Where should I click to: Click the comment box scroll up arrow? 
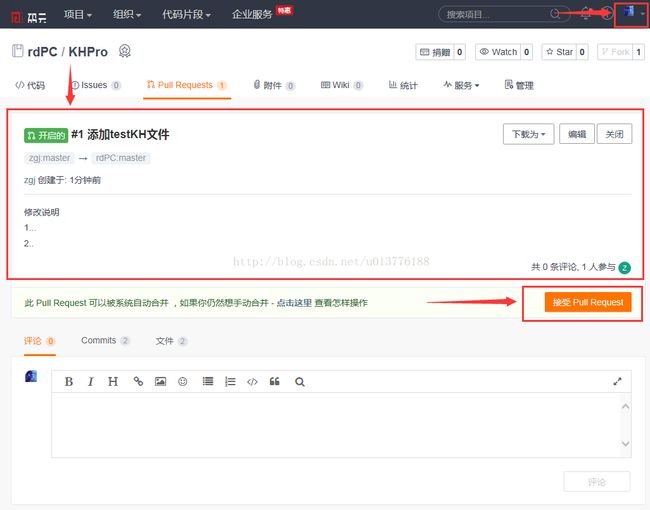(626, 406)
